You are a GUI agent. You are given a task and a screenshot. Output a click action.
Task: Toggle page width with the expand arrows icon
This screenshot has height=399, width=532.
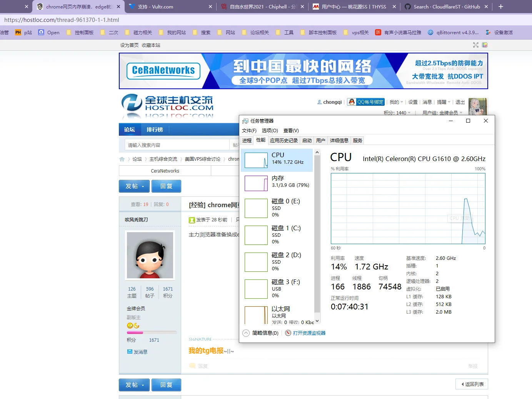[476, 45]
